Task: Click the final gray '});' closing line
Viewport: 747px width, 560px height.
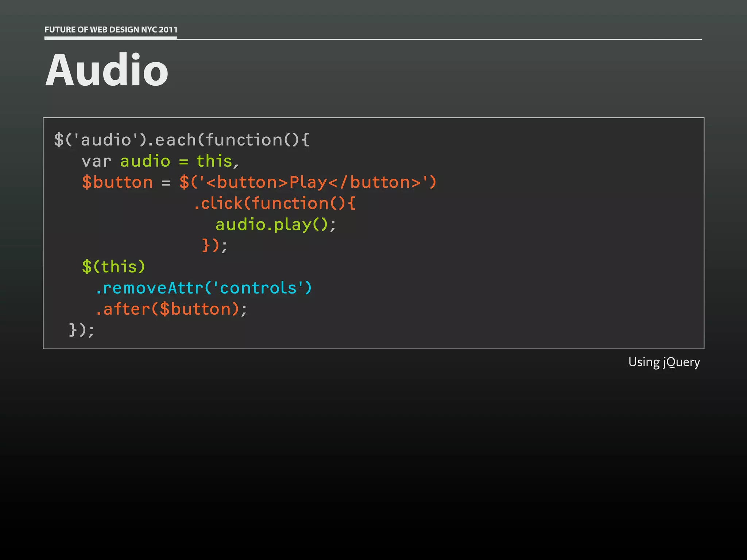Action: 82,330
